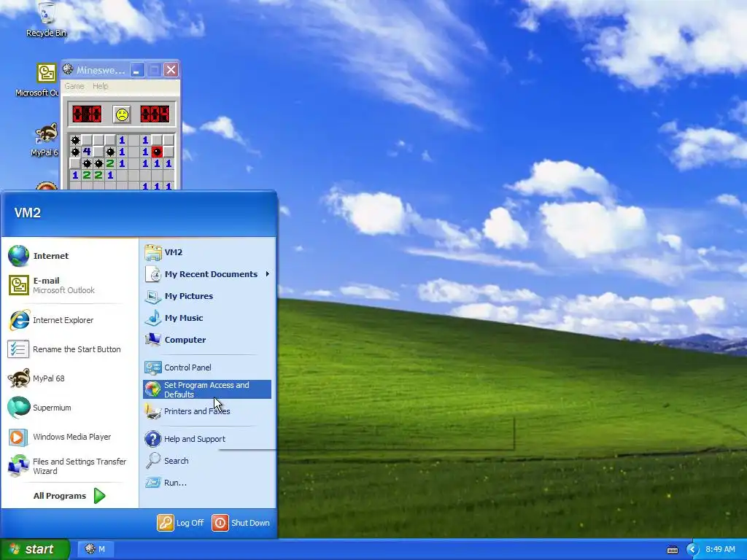Open Help and Support

(x=207, y=439)
